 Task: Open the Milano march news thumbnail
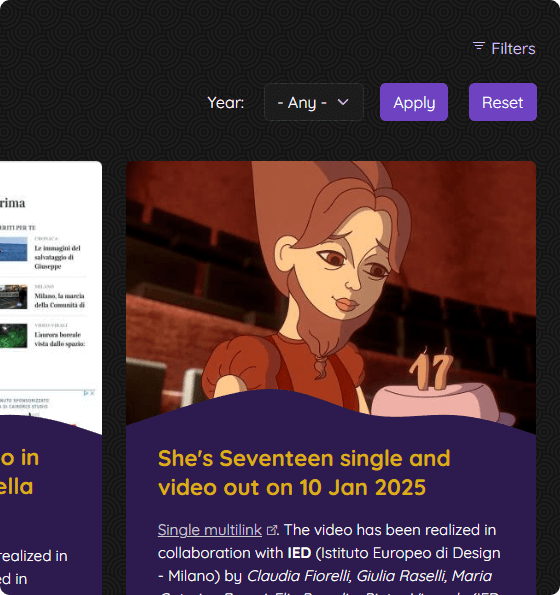coord(14,296)
